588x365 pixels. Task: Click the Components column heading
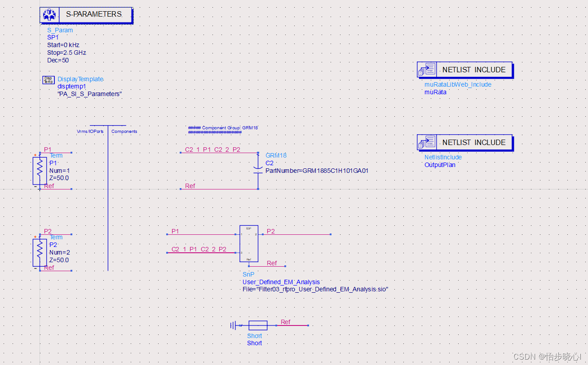coord(124,132)
